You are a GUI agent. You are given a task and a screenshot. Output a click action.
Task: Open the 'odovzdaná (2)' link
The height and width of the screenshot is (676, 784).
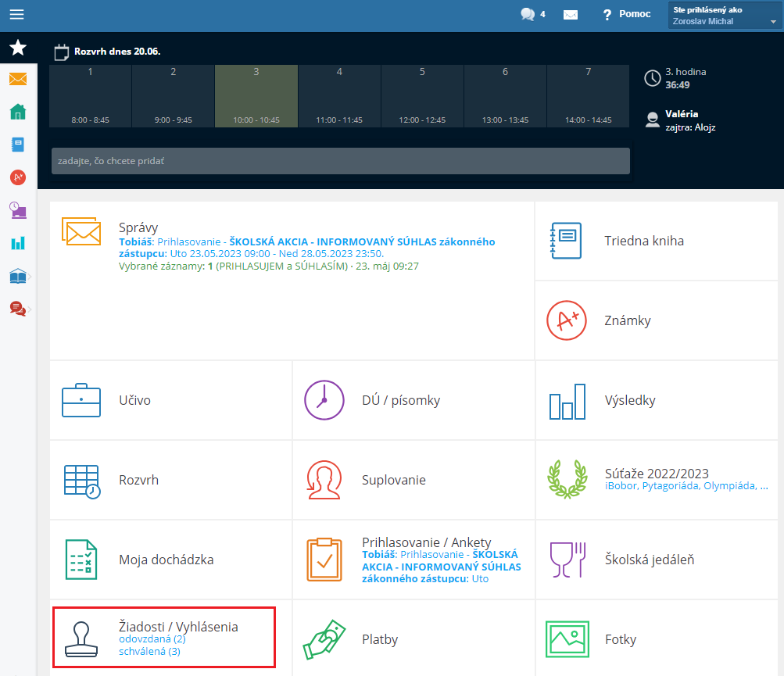tap(152, 639)
